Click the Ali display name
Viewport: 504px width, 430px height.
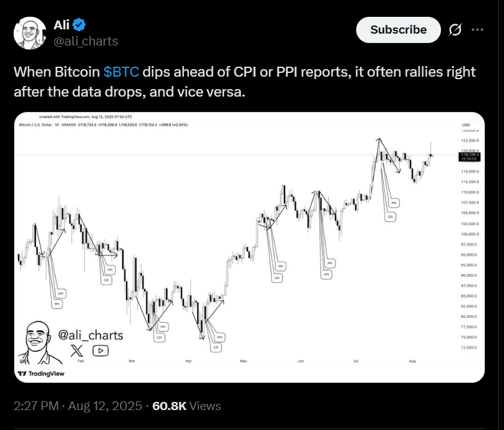coord(61,25)
